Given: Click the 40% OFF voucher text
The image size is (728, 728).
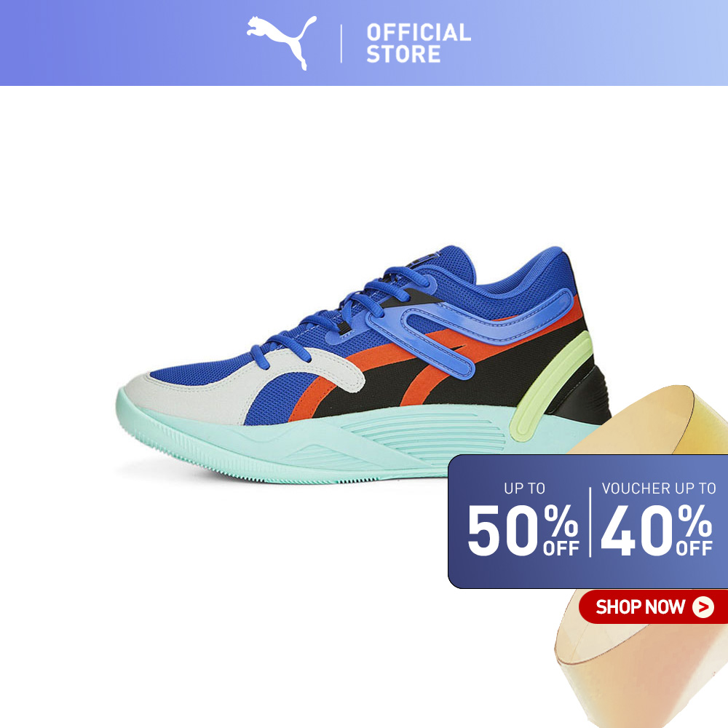Looking at the screenshot, I should coord(657,530).
